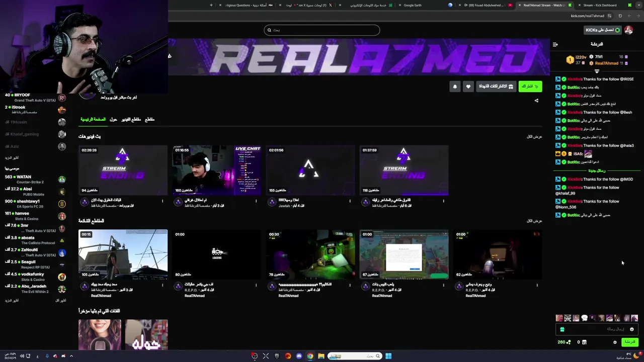The width and height of the screenshot is (644, 362).
Task: Collapse the chat panel with arrow icon
Action: [555, 44]
